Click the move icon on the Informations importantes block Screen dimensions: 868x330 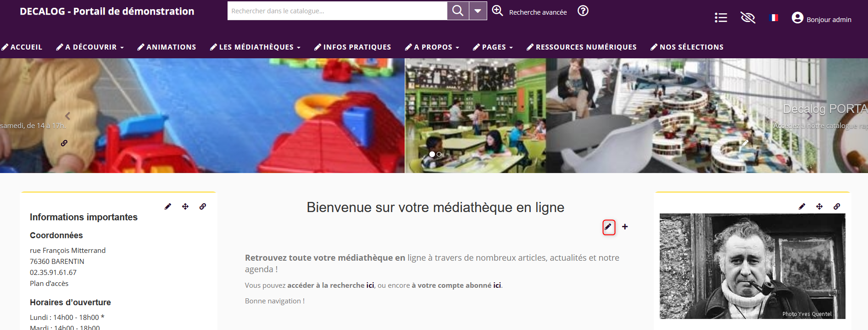185,207
